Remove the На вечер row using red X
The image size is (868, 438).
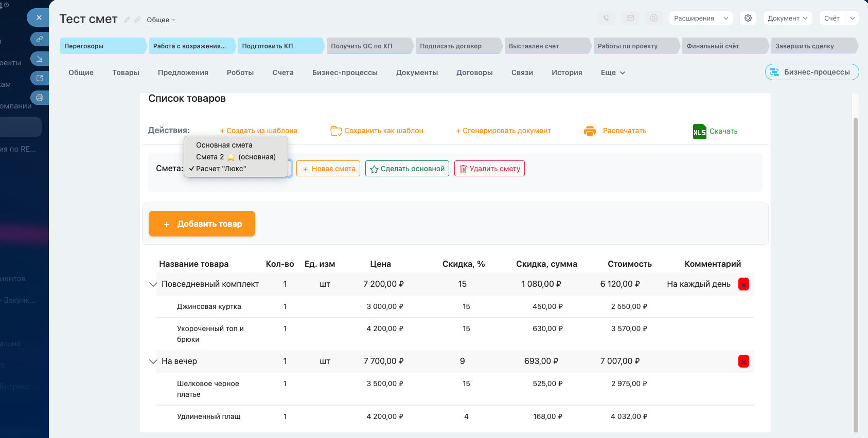point(743,361)
